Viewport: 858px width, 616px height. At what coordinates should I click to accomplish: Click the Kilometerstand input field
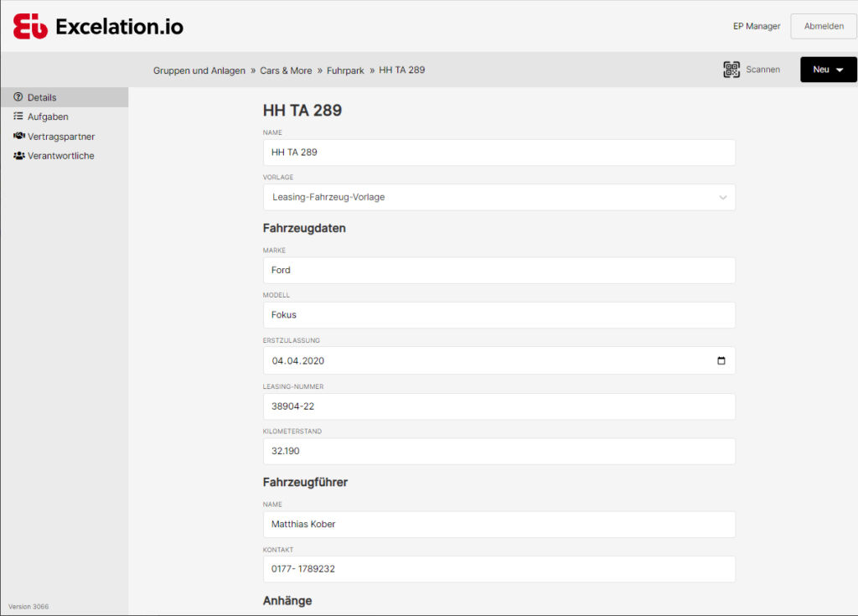point(499,451)
